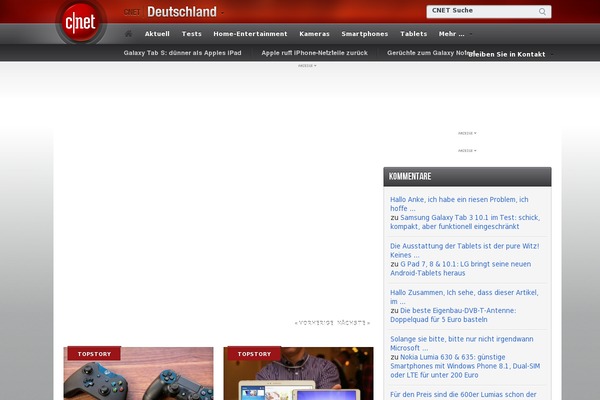Screen dimensions: 600x400
Task: Go to Vorherige slide
Action: pyautogui.click(x=315, y=323)
